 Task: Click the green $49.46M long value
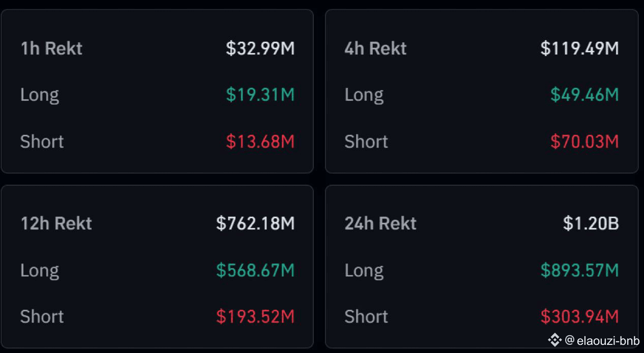[x=585, y=95]
